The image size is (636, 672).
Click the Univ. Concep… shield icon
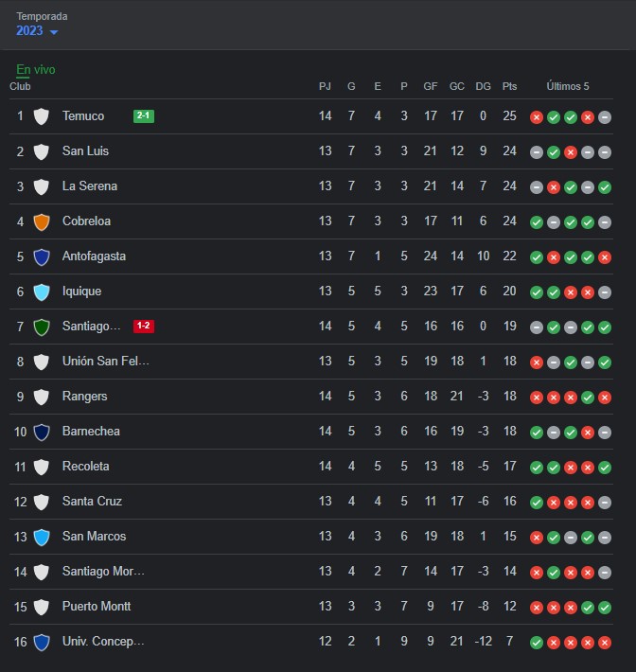coord(42,643)
